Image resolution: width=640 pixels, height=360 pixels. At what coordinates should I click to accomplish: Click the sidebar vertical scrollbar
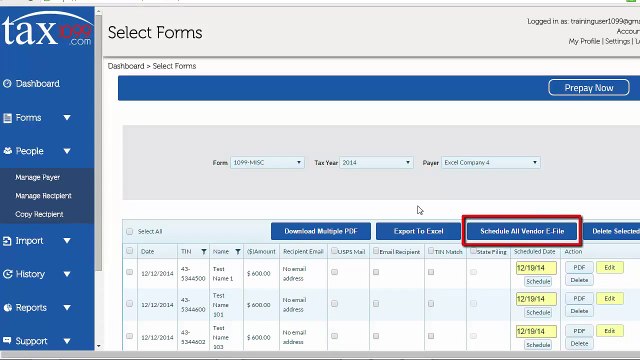pos(98,143)
